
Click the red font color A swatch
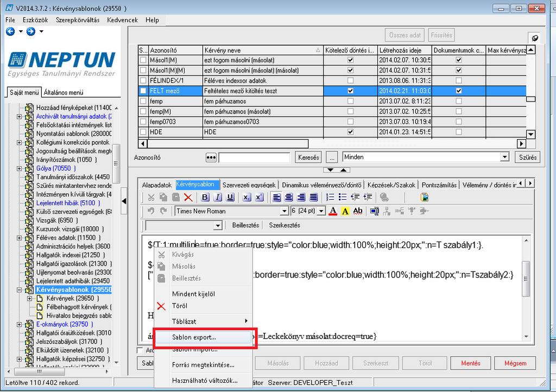pyautogui.click(x=333, y=211)
